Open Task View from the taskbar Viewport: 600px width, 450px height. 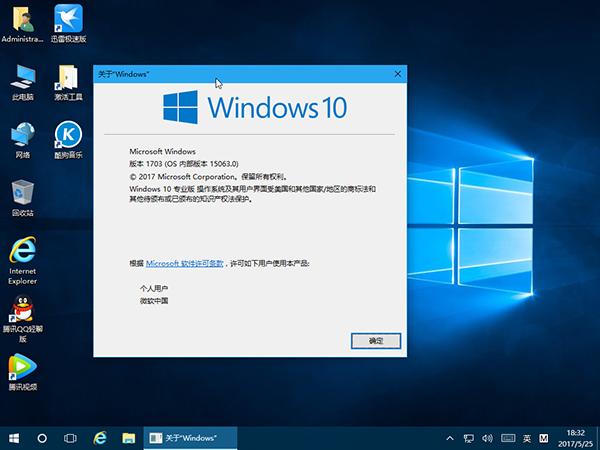(x=70, y=438)
